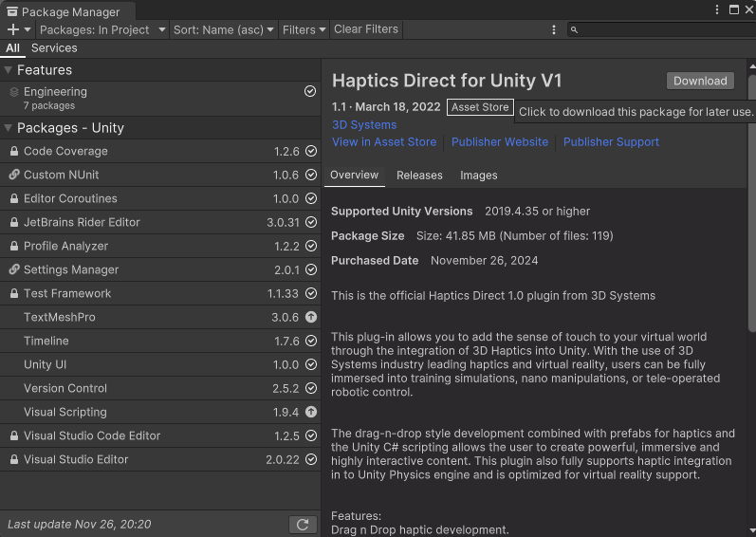Open the Packages: In Project dropdown

pos(102,30)
